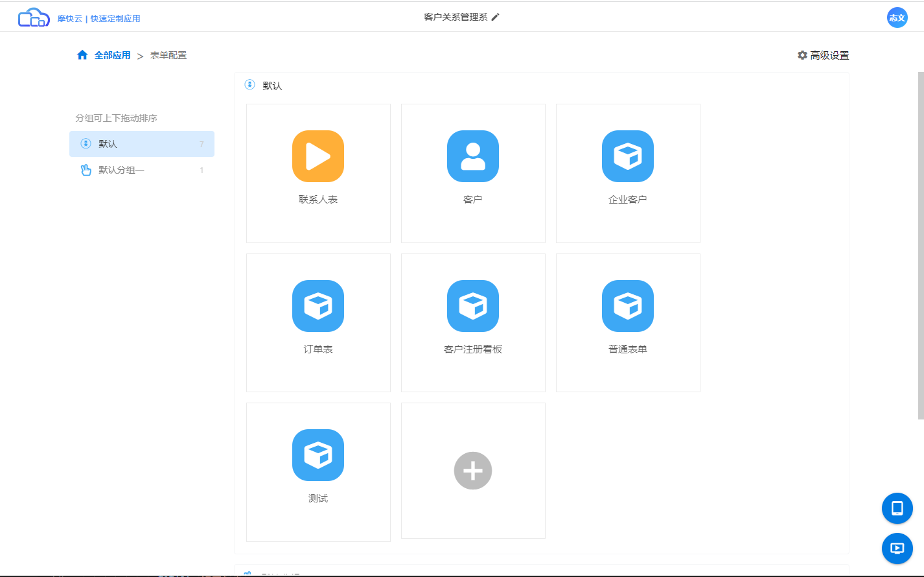This screenshot has height=577, width=924.
Task: Click the 摩快云 cloud logo
Action: pos(34,18)
